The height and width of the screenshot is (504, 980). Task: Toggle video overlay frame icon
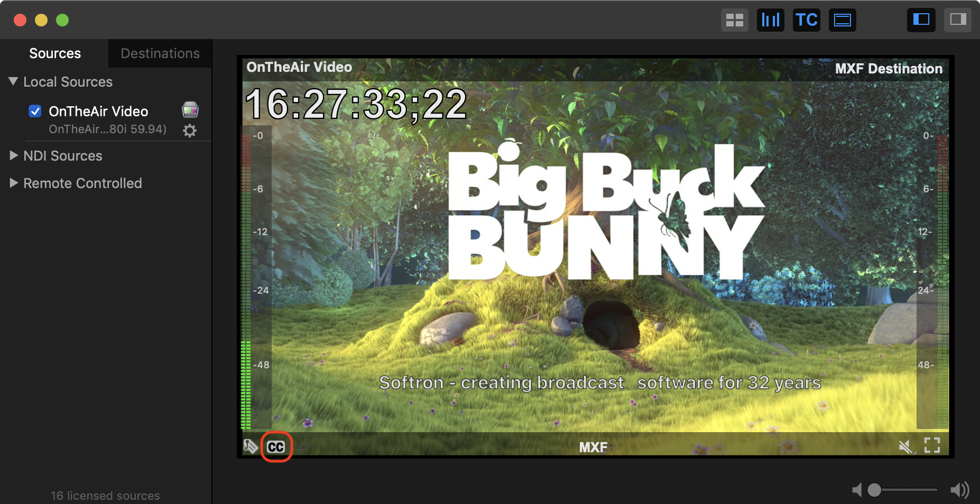(x=843, y=20)
